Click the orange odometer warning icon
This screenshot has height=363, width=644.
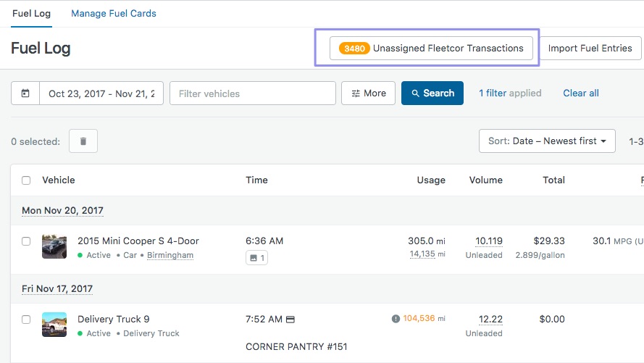(x=396, y=319)
